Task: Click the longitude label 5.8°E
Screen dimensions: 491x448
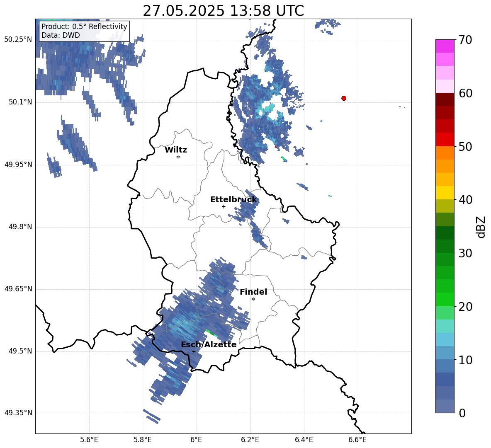Action: click(143, 440)
